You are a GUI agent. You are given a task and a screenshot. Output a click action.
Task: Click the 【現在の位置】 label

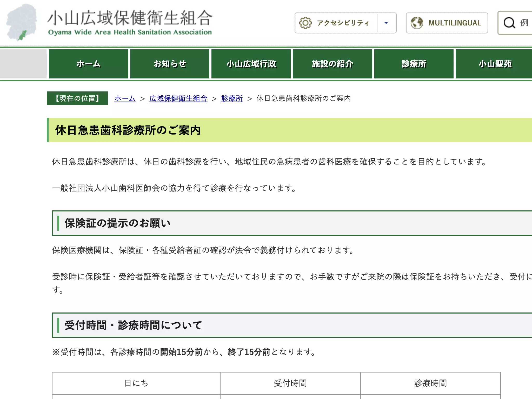(x=77, y=98)
